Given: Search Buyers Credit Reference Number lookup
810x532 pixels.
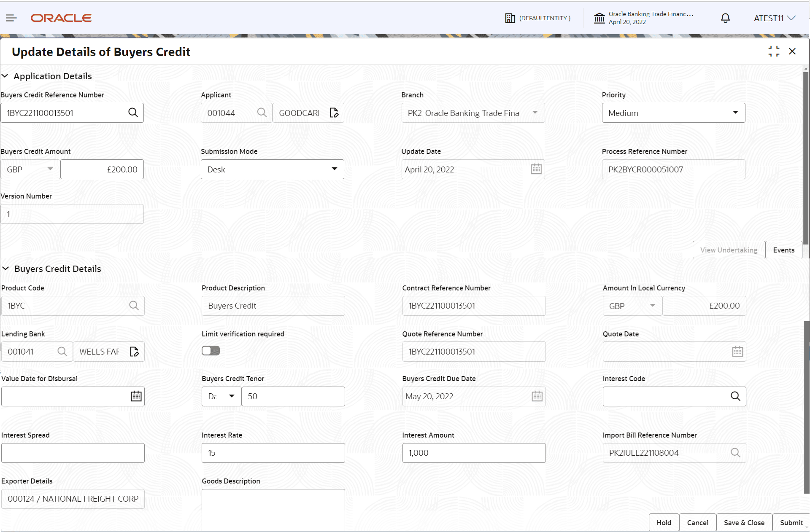Looking at the screenshot, I should pos(133,113).
